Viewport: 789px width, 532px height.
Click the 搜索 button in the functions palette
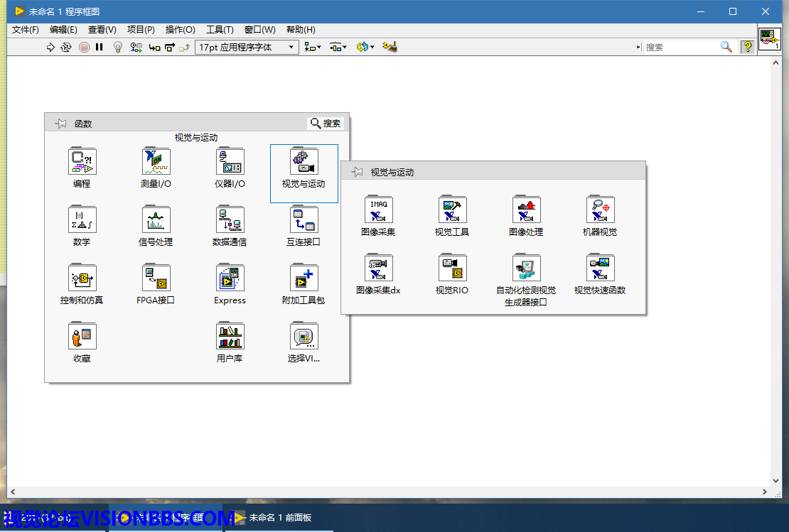click(326, 123)
